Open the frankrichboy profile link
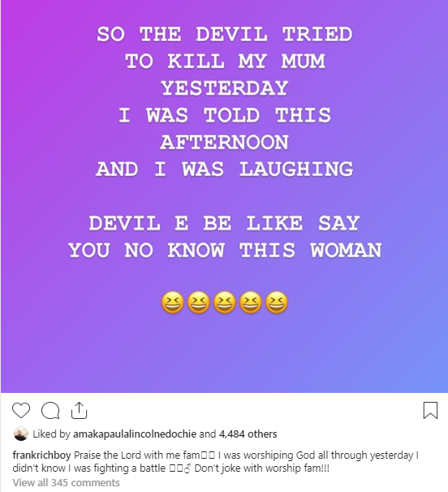 pyautogui.click(x=41, y=455)
